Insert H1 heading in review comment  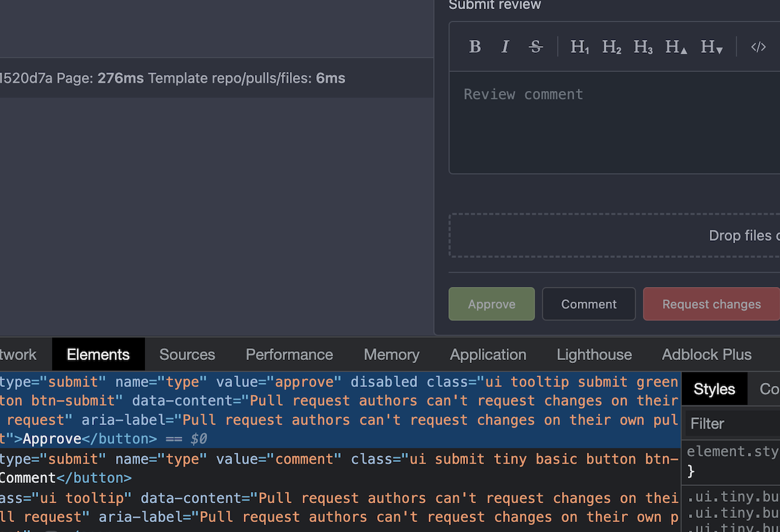point(580,47)
